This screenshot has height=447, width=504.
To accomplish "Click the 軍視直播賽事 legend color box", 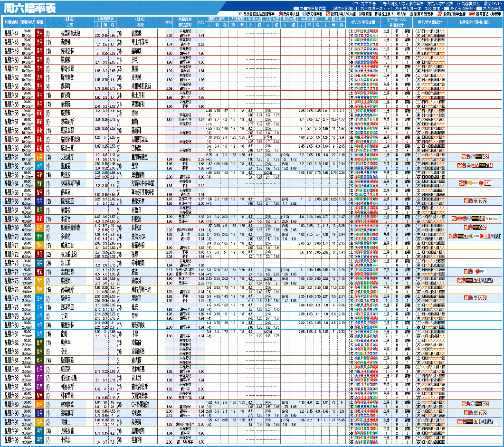I will click(x=296, y=9).
